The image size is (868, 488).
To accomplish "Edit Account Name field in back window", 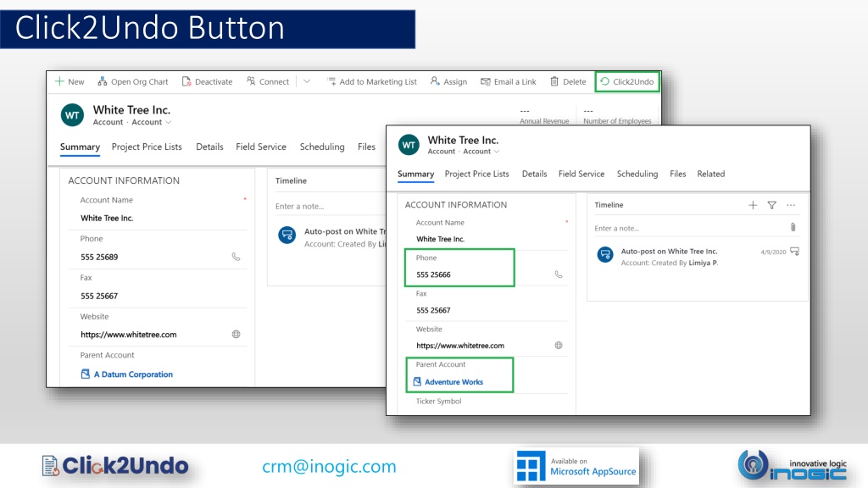I will pos(157,218).
